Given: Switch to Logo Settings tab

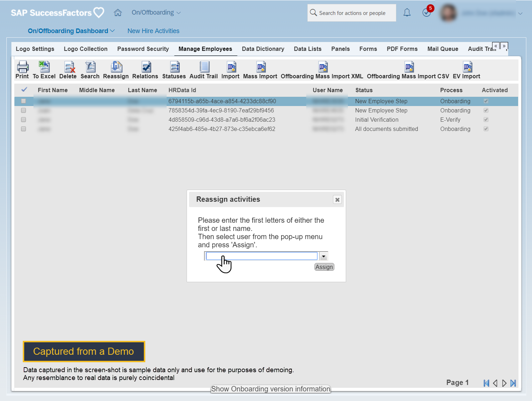Looking at the screenshot, I should (x=35, y=49).
